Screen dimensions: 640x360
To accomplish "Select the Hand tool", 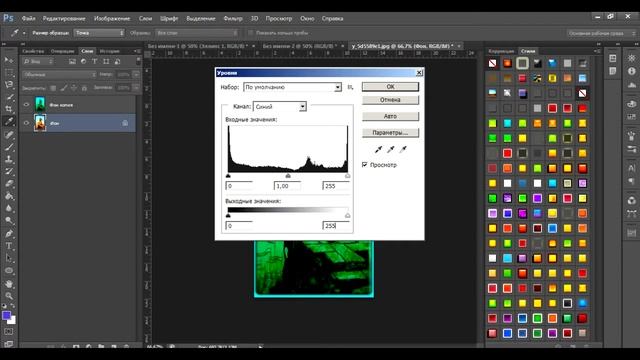I will coord(9,284).
